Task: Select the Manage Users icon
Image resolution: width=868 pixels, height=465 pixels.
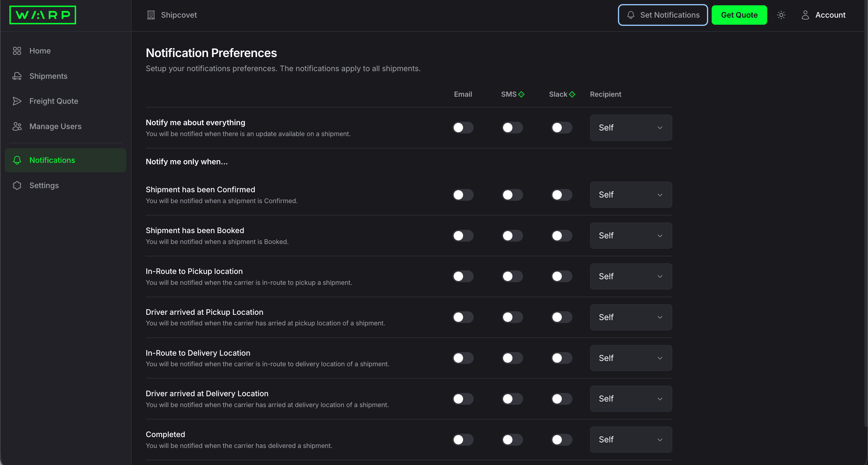Action: (x=17, y=126)
